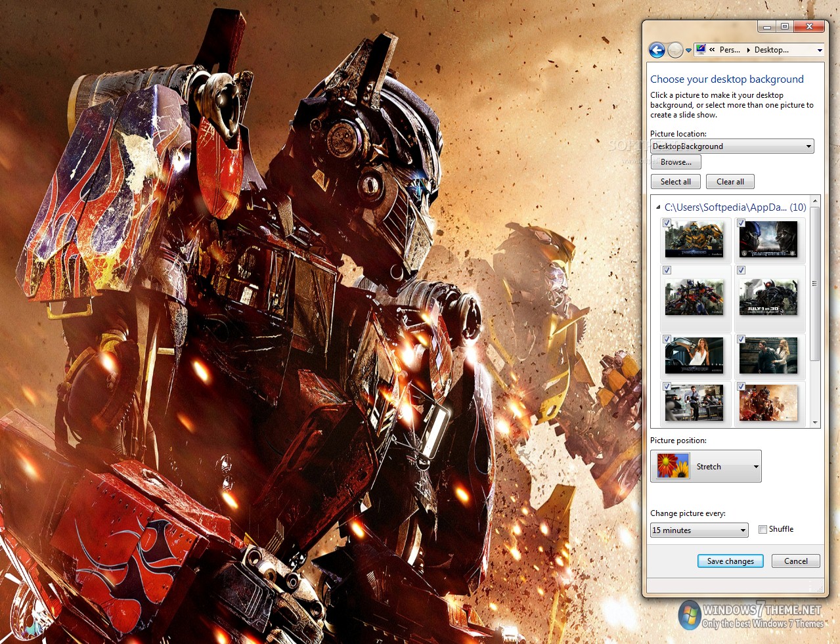840x644 pixels.
Task: Navigate to the Pers... breadcrumb
Action: coord(730,49)
